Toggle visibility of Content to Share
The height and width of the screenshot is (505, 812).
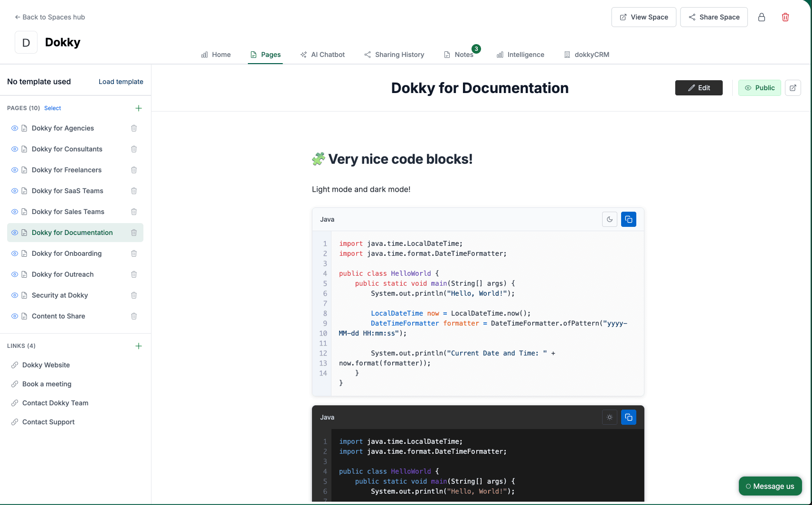click(15, 316)
